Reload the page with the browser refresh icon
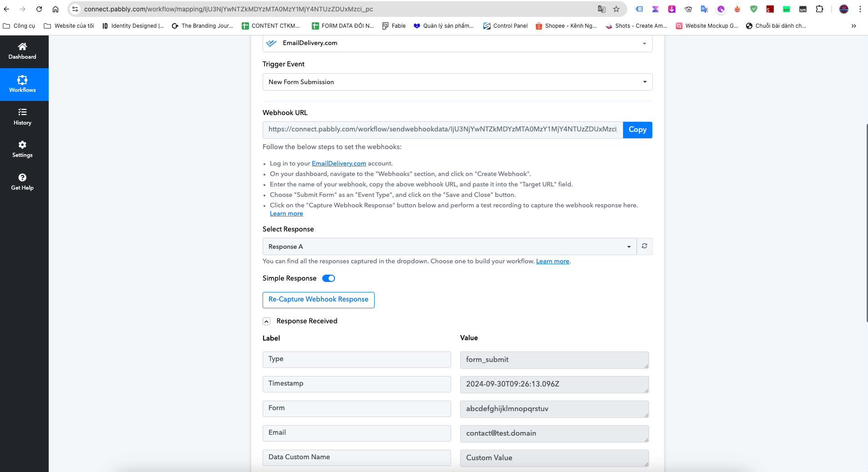 (39, 9)
